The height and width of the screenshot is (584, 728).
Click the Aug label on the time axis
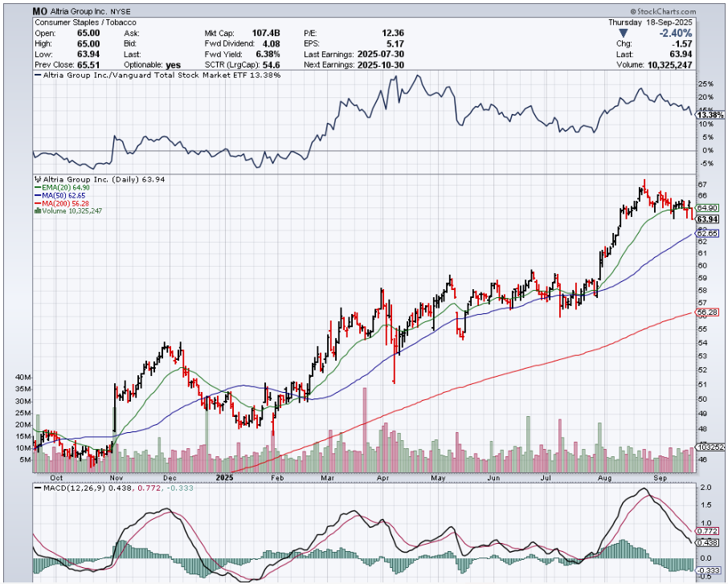tap(604, 478)
